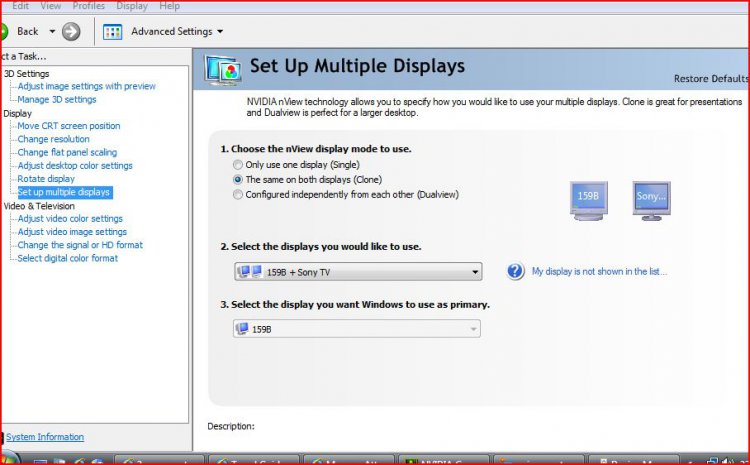Open Change resolution task

pos(54,139)
